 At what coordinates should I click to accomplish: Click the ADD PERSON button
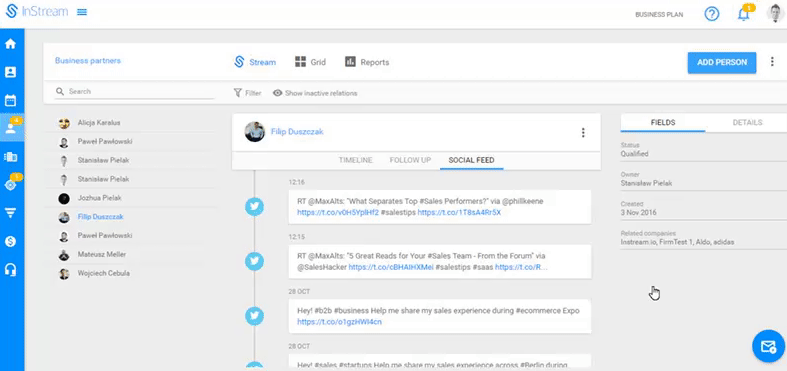click(x=722, y=62)
